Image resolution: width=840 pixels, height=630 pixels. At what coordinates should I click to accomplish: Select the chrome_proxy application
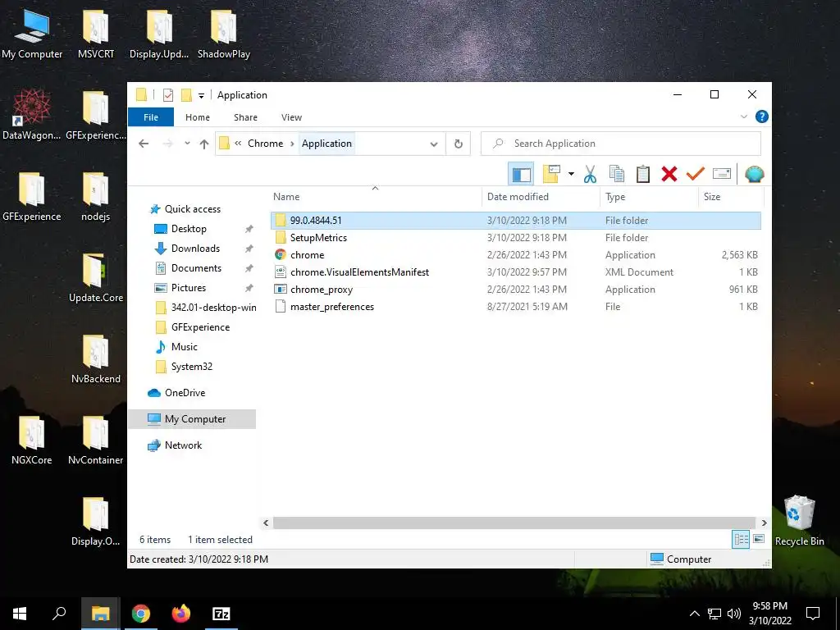tap(516, 290)
